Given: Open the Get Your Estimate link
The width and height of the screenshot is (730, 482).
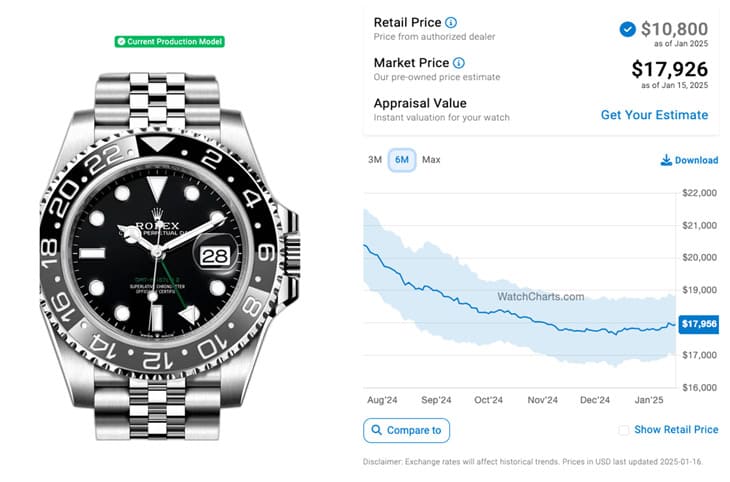Looking at the screenshot, I should 654,115.
